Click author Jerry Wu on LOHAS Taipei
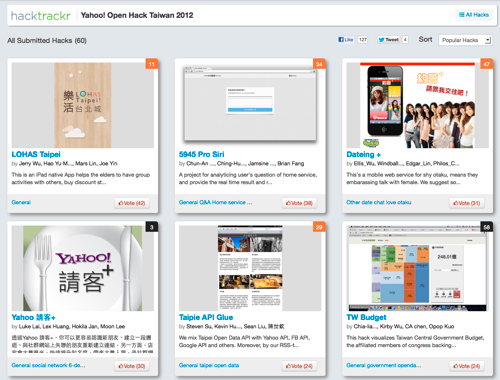Screen dimensions: 500x380 click(x=30, y=163)
